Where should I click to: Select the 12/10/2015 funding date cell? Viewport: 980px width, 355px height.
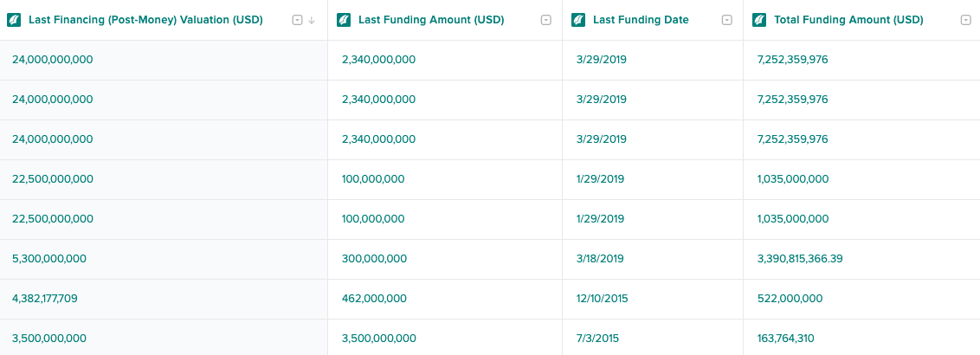653,299
